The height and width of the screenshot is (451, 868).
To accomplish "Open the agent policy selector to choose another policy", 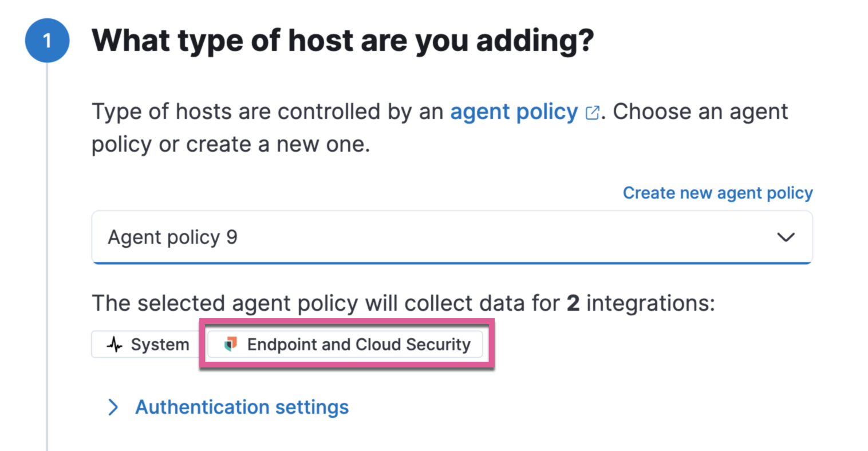I will click(x=452, y=237).
